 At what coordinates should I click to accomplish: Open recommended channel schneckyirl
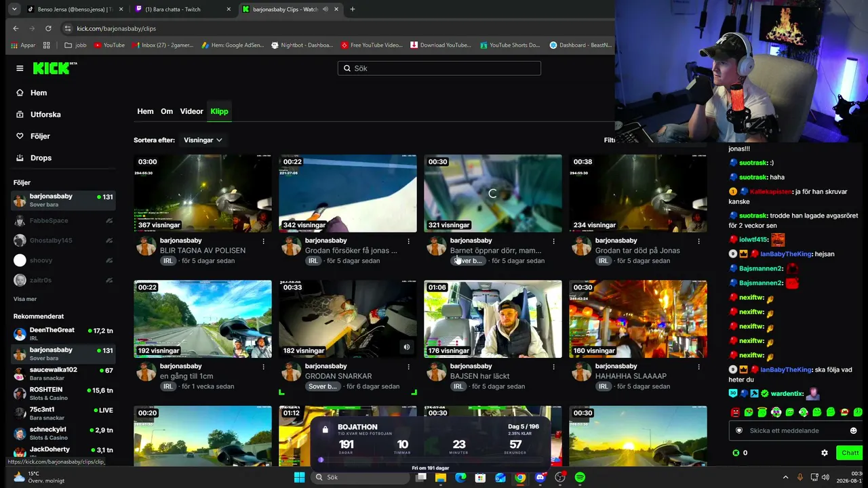[x=64, y=433]
